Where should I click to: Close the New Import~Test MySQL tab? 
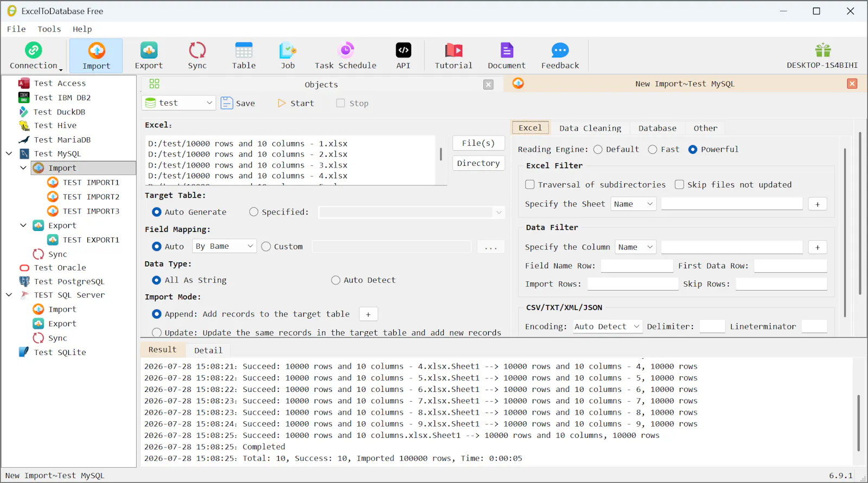coord(852,83)
